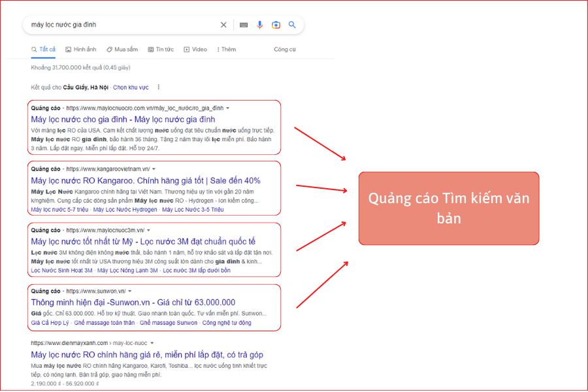Click the sitelink 'Máy Lọc Nước Hydrogen'
The width and height of the screenshot is (588, 392).
point(125,210)
